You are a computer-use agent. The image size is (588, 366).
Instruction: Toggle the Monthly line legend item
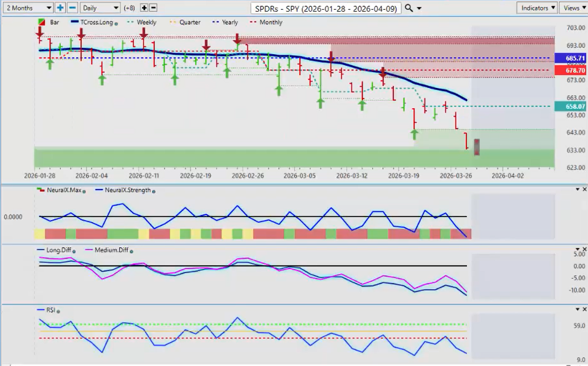[267, 22]
